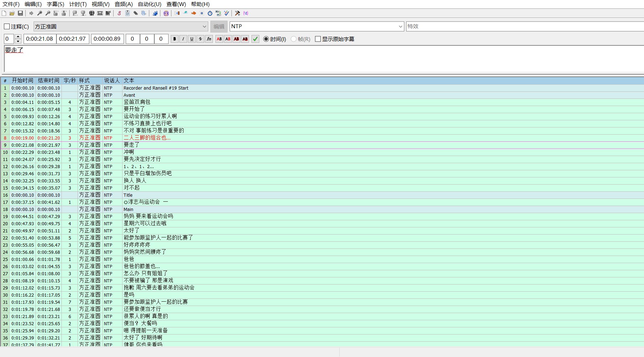This screenshot has width=644, height=357.
Task: Open the 字幕(S) menu
Action: 55,4
